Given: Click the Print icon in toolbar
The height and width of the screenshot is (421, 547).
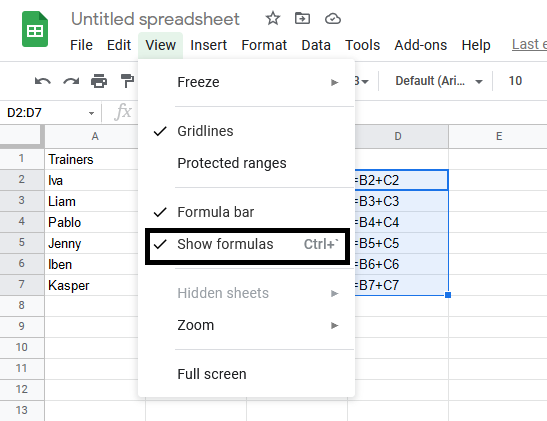Looking at the screenshot, I should 99,81.
